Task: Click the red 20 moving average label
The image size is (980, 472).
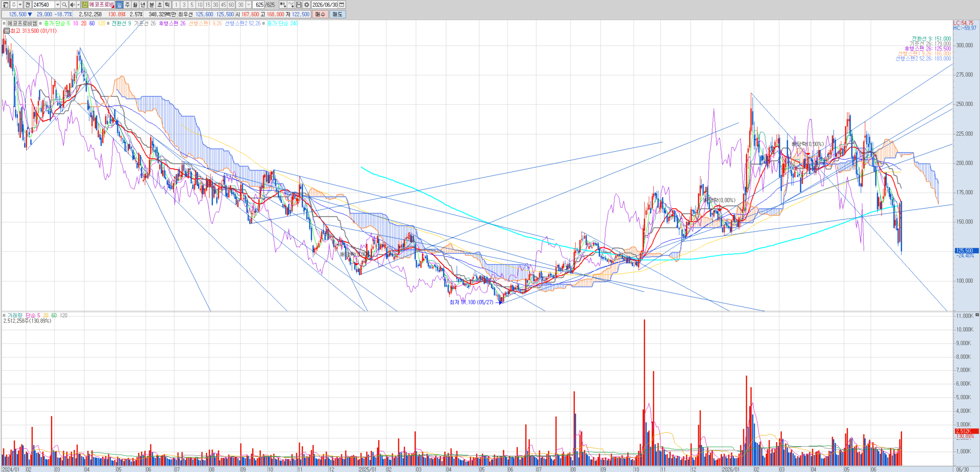Action: pyautogui.click(x=84, y=24)
